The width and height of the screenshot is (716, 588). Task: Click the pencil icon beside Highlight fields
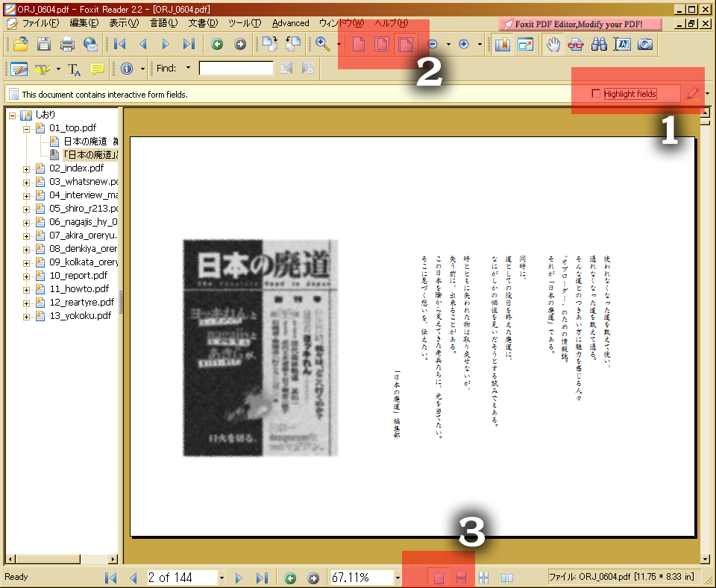click(692, 93)
